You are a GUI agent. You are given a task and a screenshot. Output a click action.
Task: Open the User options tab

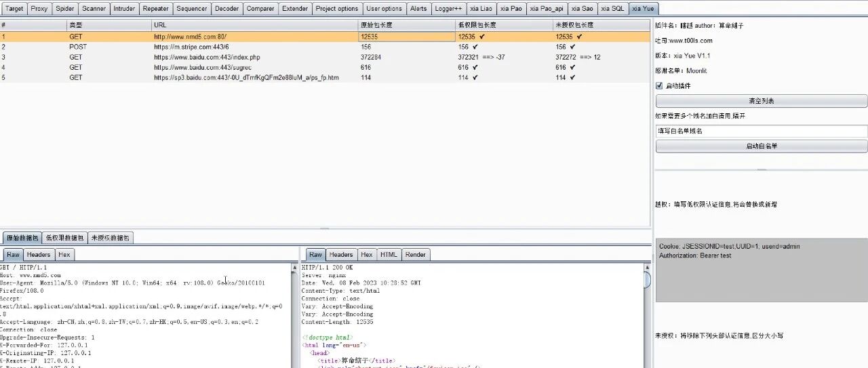click(x=384, y=9)
